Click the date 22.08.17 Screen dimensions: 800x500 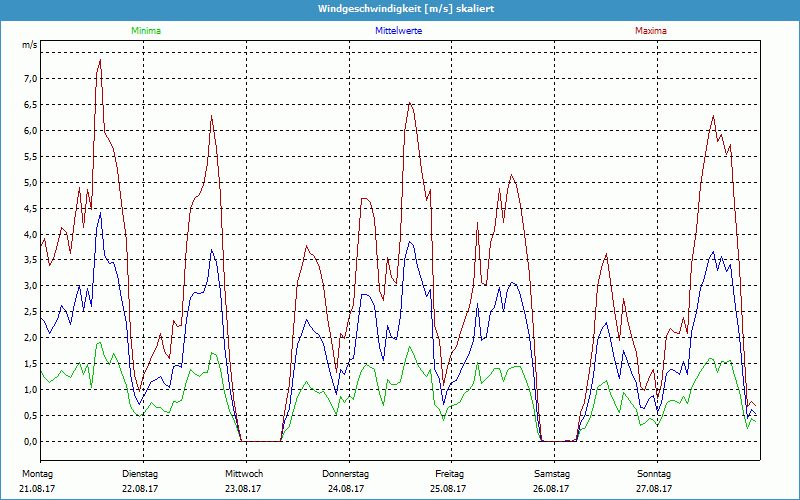(140, 489)
